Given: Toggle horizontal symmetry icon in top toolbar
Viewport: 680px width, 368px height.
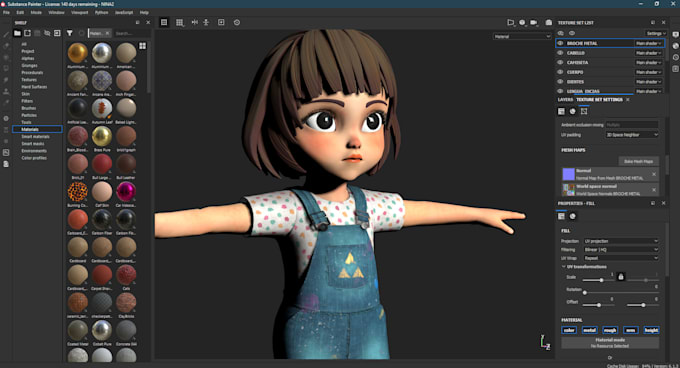Looking at the screenshot, I should (195, 22).
